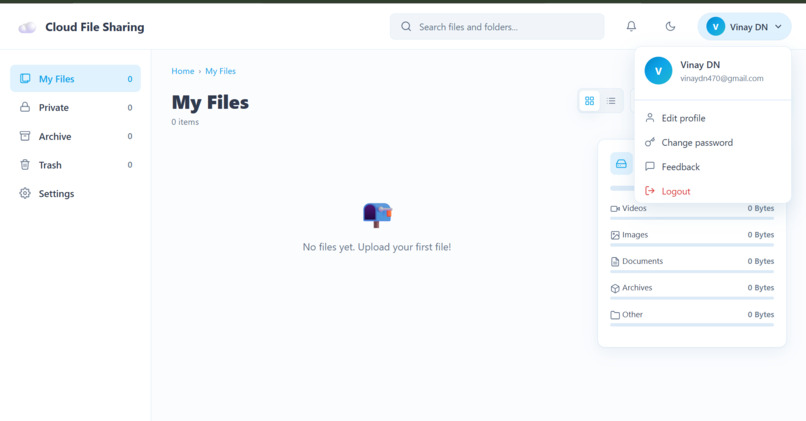Click the Change password key icon
This screenshot has height=421, width=806.
pos(650,142)
